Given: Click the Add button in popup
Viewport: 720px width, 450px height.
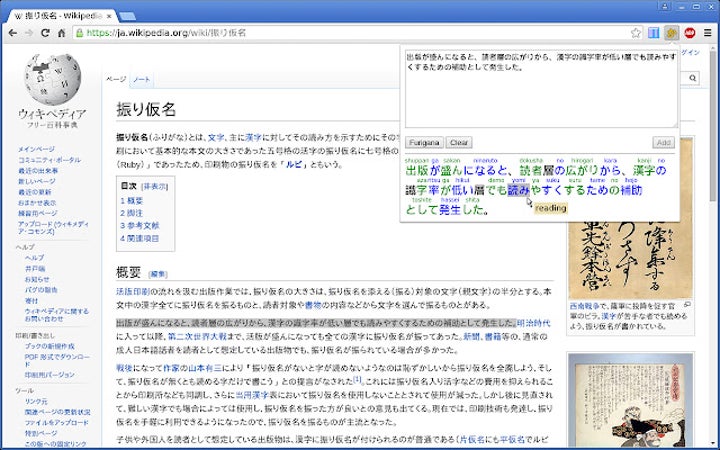Looking at the screenshot, I should tap(663, 143).
